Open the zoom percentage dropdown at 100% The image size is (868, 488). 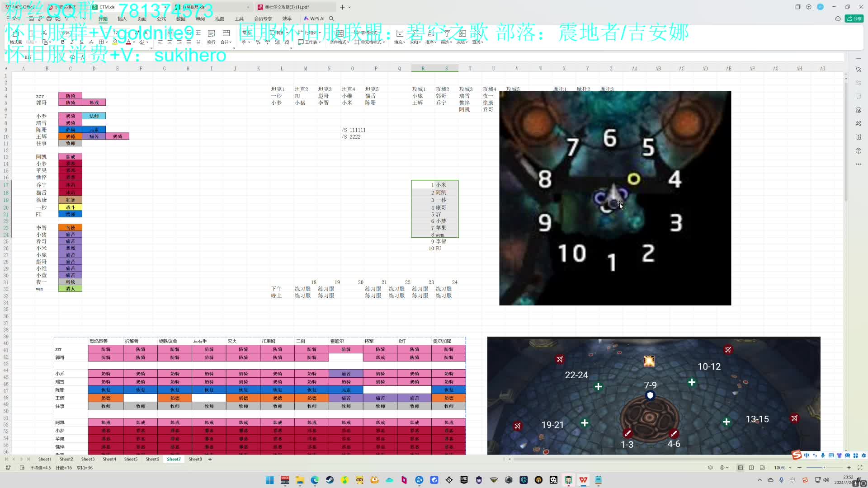(x=790, y=468)
